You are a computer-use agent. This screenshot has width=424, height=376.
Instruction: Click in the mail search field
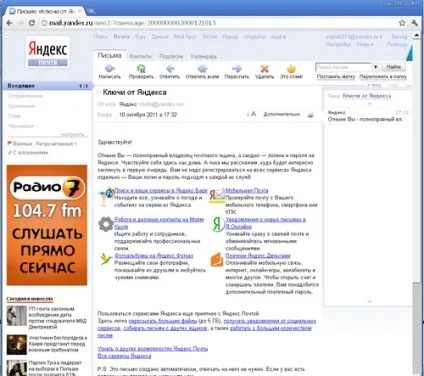point(343,67)
